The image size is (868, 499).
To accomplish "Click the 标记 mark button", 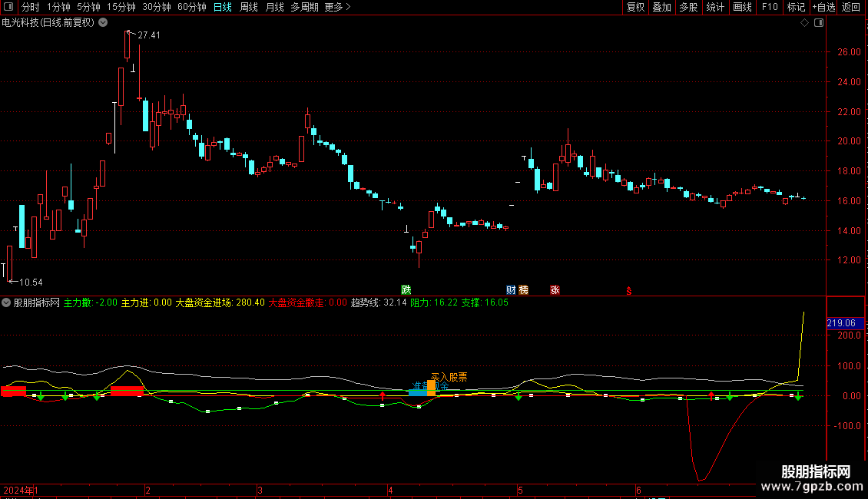I will click(x=796, y=7).
